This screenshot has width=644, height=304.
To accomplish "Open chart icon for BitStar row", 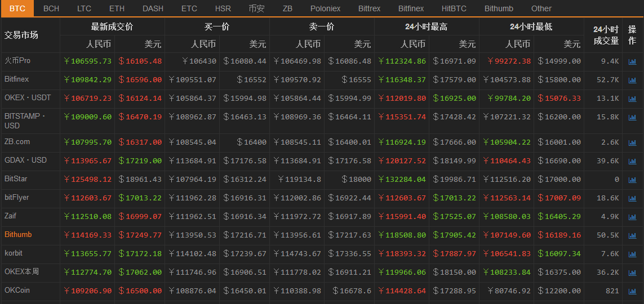I will tap(632, 180).
